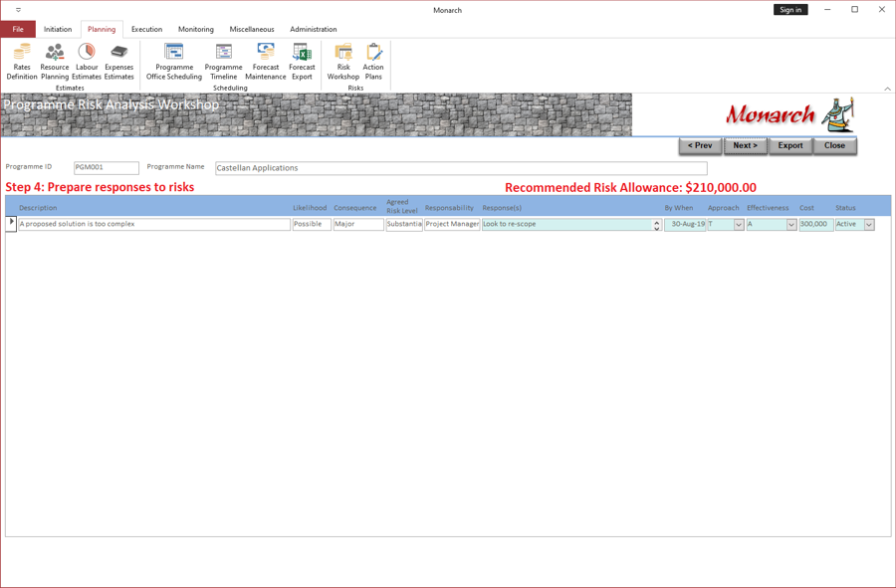Screen dimensions: 896x588
Task: Click the Programme Name field
Action: click(x=461, y=168)
